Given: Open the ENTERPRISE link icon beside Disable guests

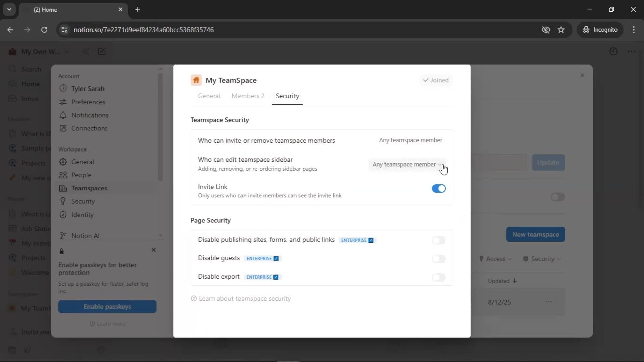Looking at the screenshot, I should (x=276, y=259).
